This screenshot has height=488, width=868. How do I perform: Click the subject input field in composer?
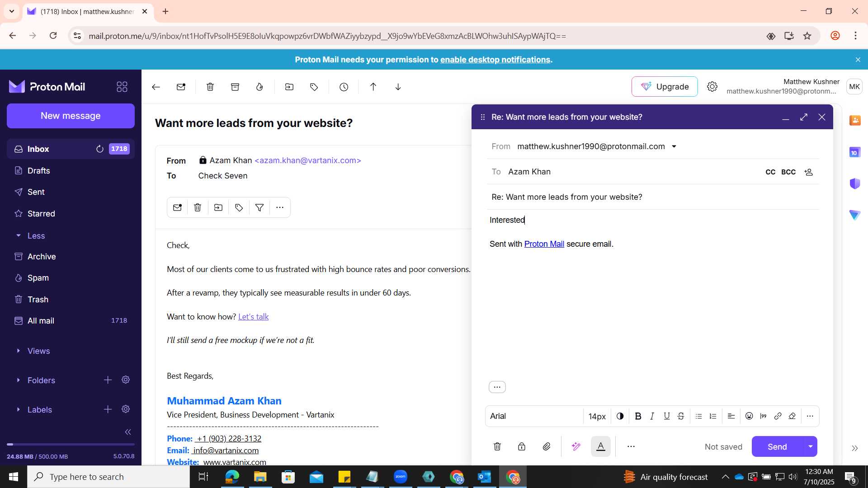(653, 197)
